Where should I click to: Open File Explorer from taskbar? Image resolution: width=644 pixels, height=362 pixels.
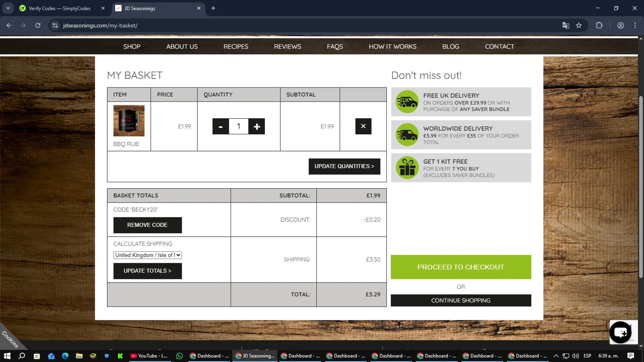79,356
